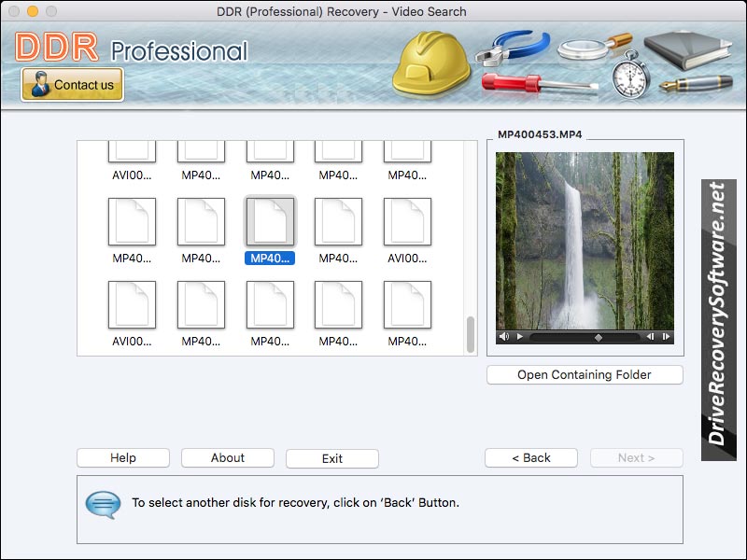Step the video forward one frame
Screen dimensions: 747x560
(x=667, y=337)
